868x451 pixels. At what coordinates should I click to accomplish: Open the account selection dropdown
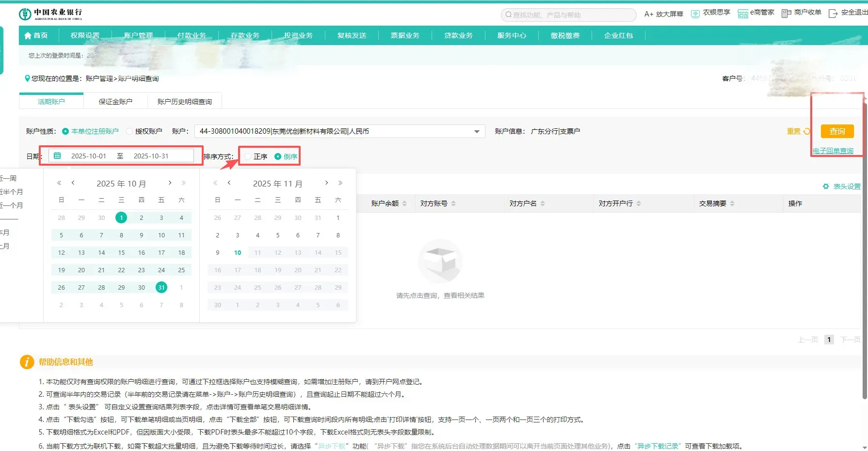pos(476,131)
